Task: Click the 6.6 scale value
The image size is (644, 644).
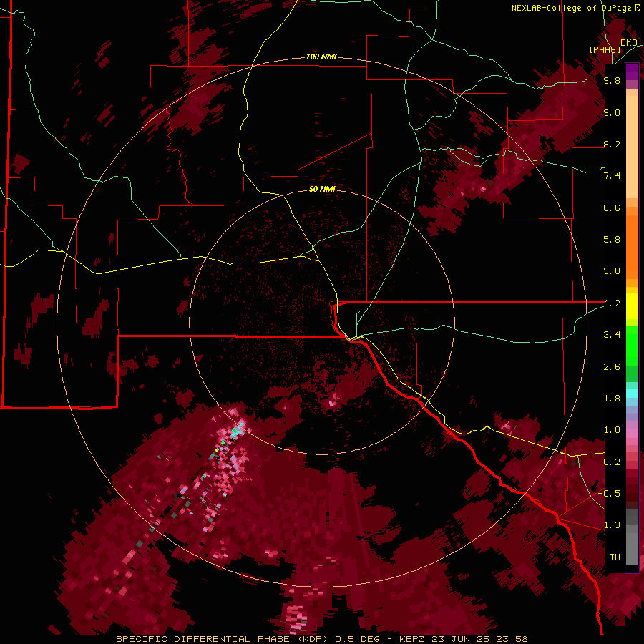Action: tap(612, 208)
